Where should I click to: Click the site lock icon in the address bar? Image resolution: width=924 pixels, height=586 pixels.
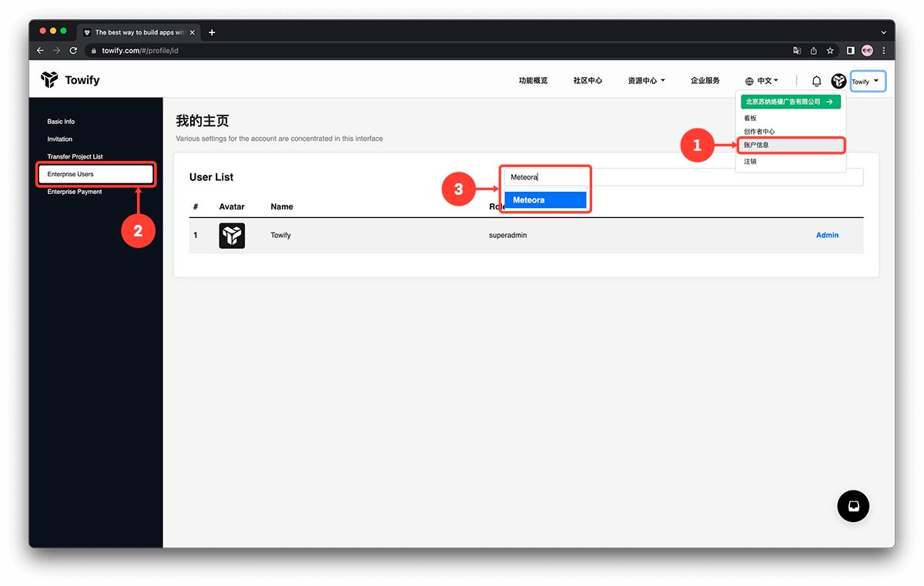pyautogui.click(x=93, y=51)
